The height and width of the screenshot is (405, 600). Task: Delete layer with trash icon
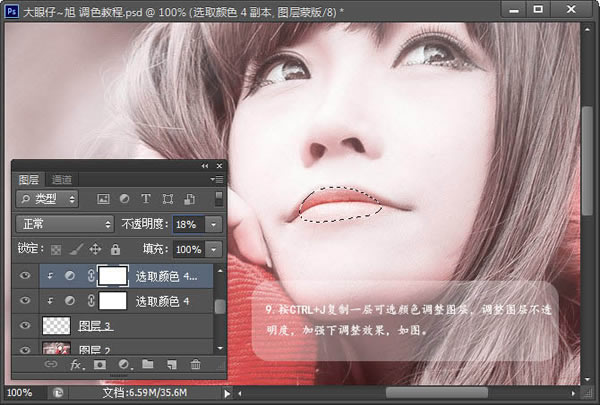point(196,364)
